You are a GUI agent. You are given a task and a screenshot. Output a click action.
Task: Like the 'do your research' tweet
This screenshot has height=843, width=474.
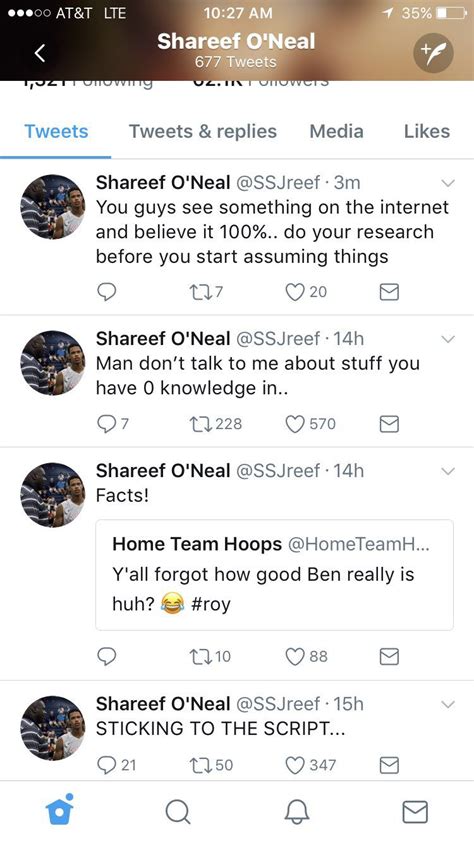[x=295, y=292]
